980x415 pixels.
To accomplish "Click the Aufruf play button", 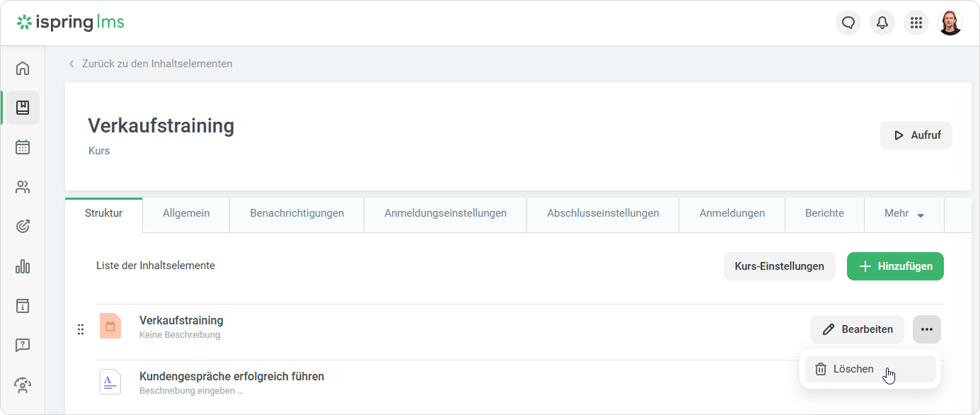I will [x=916, y=135].
